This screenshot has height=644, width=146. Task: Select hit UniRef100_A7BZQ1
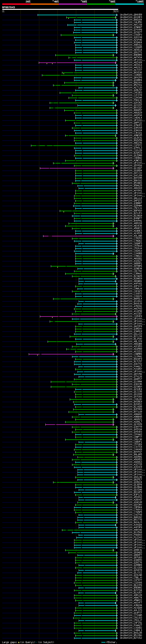131,306
